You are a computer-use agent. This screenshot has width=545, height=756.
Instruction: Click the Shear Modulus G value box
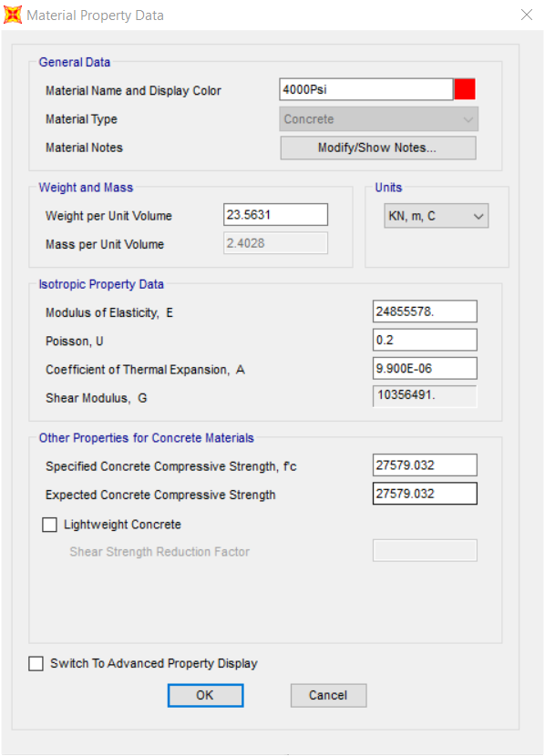[x=425, y=396]
